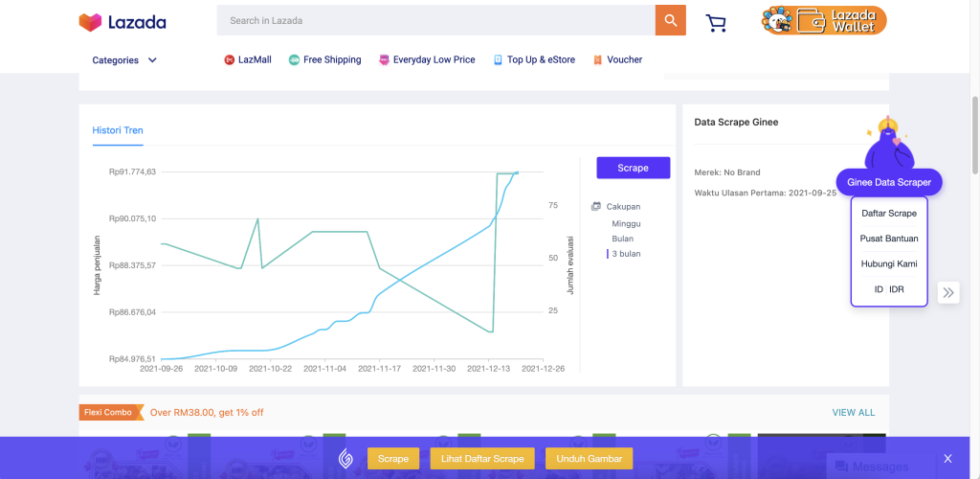Click the Ginee Data Scraper button
Image resolution: width=980 pixels, height=479 pixels.
coord(889,183)
